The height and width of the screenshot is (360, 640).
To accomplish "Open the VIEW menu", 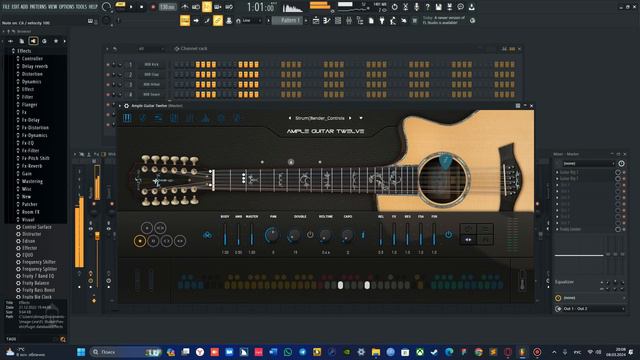I will pyautogui.click(x=53, y=7).
